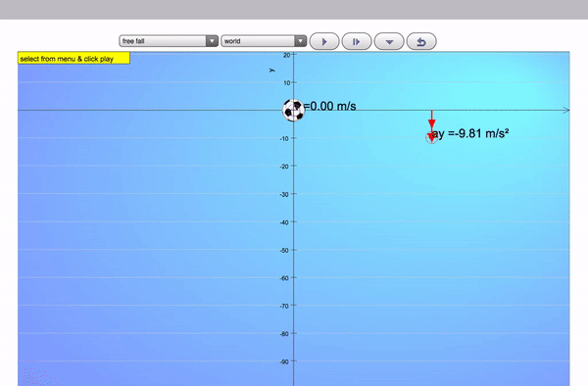Click the '20' y-axis tick label
The width and height of the screenshot is (588, 386).
click(286, 55)
